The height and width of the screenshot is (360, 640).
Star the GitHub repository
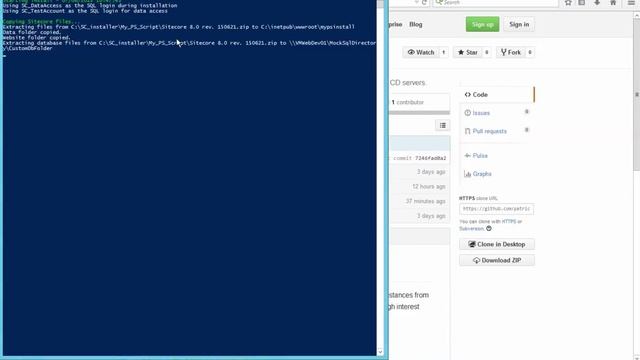pyautogui.click(x=467, y=52)
